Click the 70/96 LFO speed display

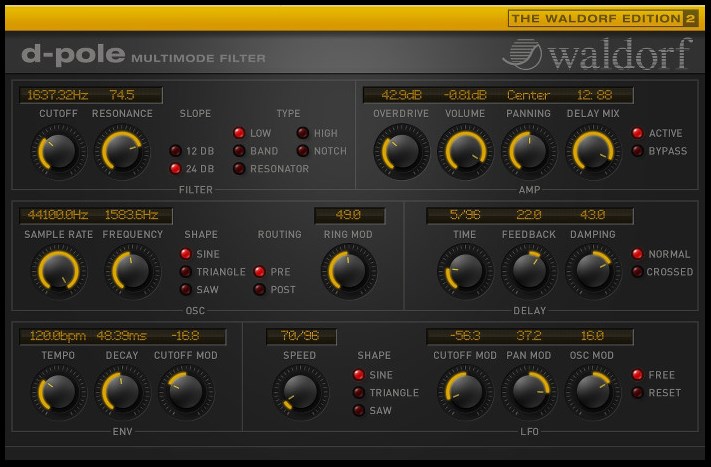(300, 336)
